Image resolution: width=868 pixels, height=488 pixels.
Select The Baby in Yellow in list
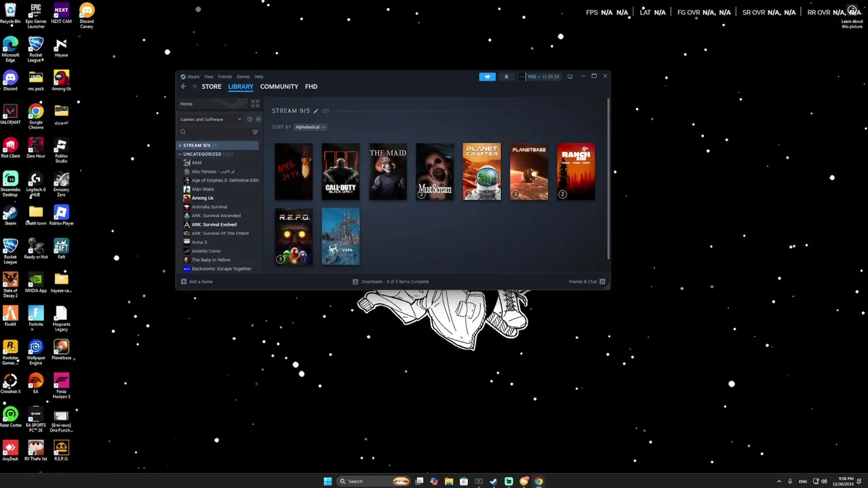click(x=211, y=260)
